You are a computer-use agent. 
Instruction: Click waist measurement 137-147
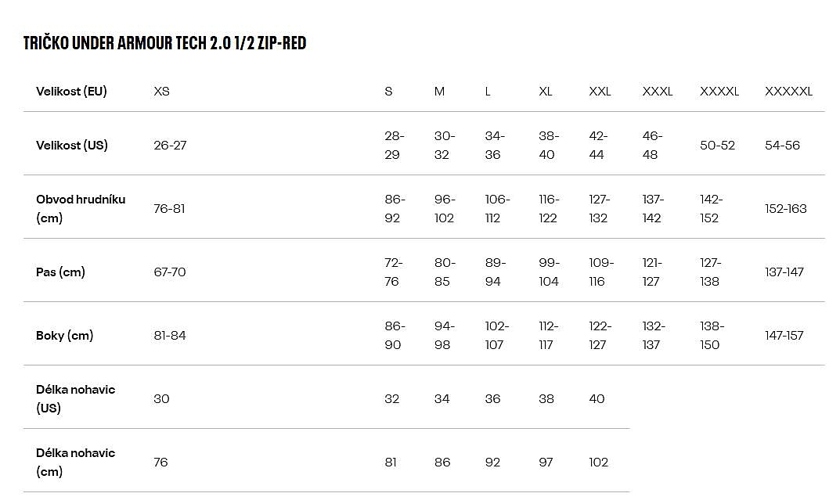784,272
